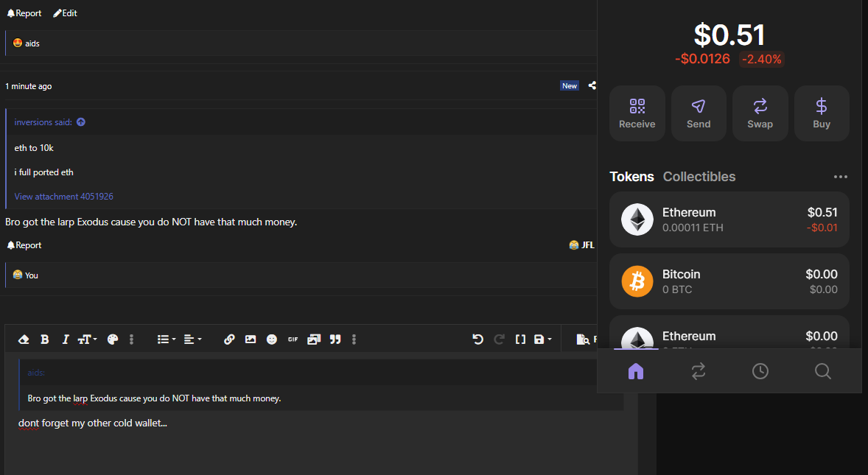This screenshot has height=475, width=868.
Task: Open the wallet search tab
Action: click(822, 371)
